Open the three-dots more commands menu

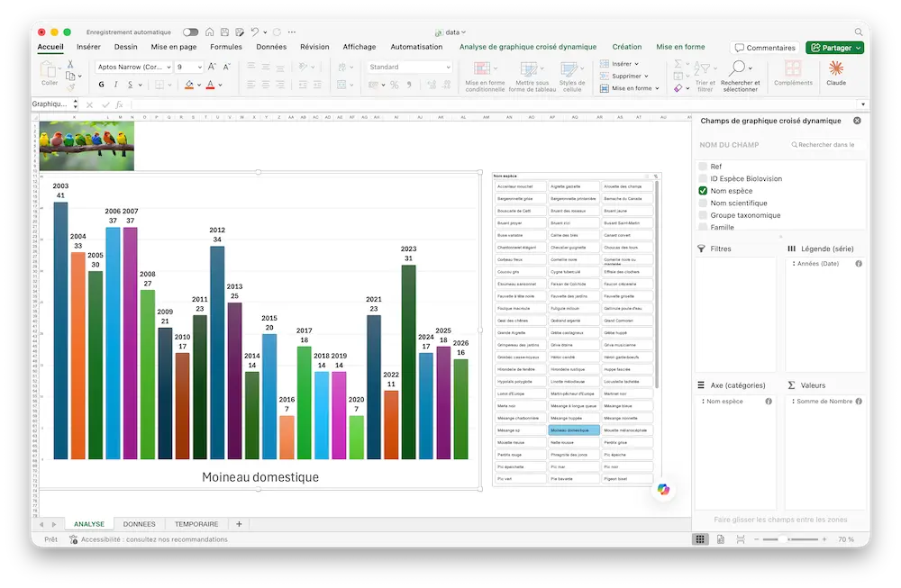coord(292,32)
